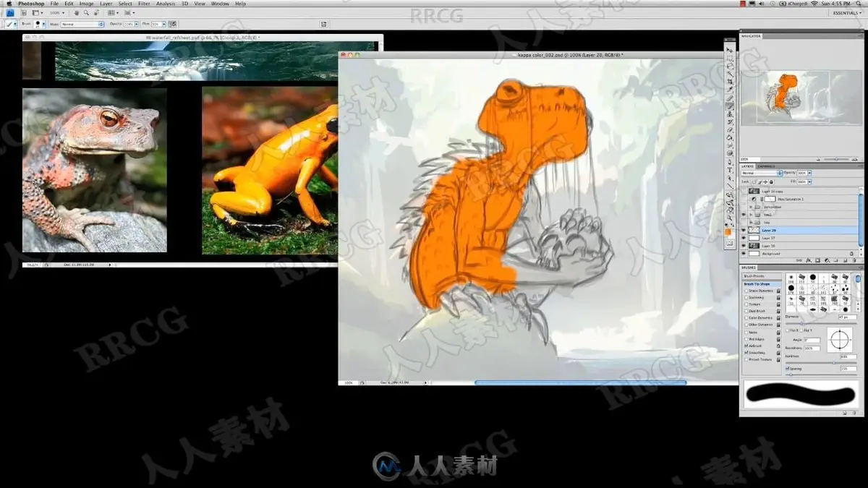
Task: Open the layer Opacity dropdown arrow
Action: coord(809,174)
